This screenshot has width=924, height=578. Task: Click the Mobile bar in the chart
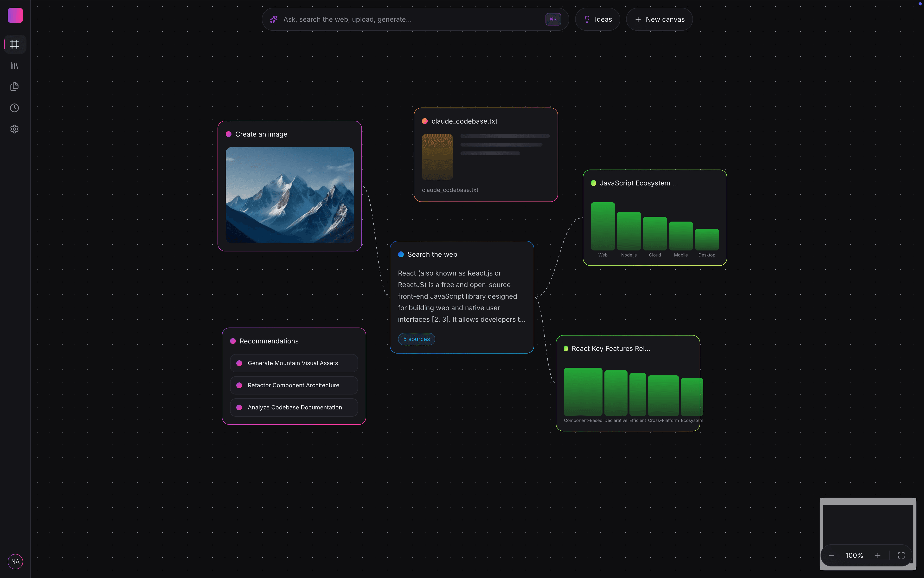click(681, 236)
